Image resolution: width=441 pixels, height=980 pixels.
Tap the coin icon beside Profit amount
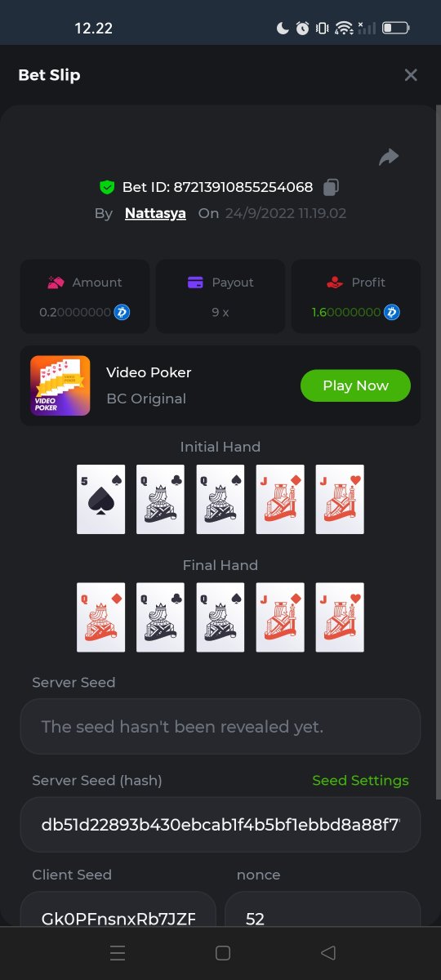(392, 312)
